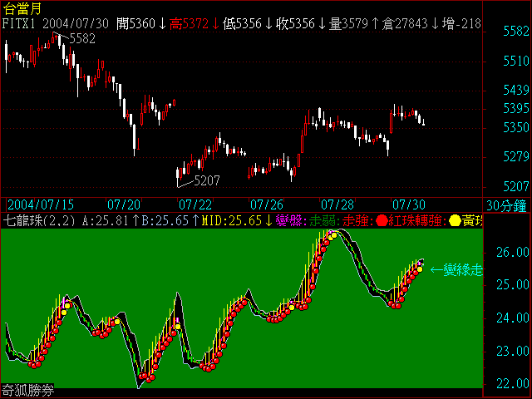The width and height of the screenshot is (532, 399).
Task: Click 22.00 on the indicator axis
Action: pos(513,384)
